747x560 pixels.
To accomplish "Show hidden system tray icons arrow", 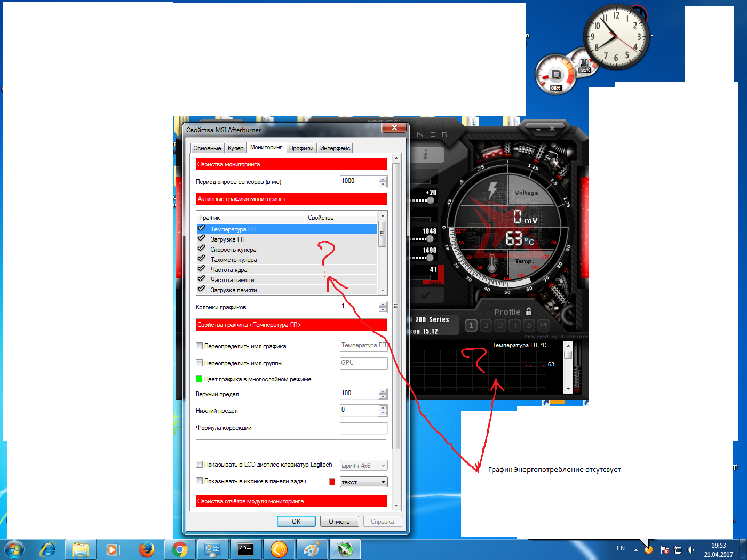I will pyautogui.click(x=635, y=549).
